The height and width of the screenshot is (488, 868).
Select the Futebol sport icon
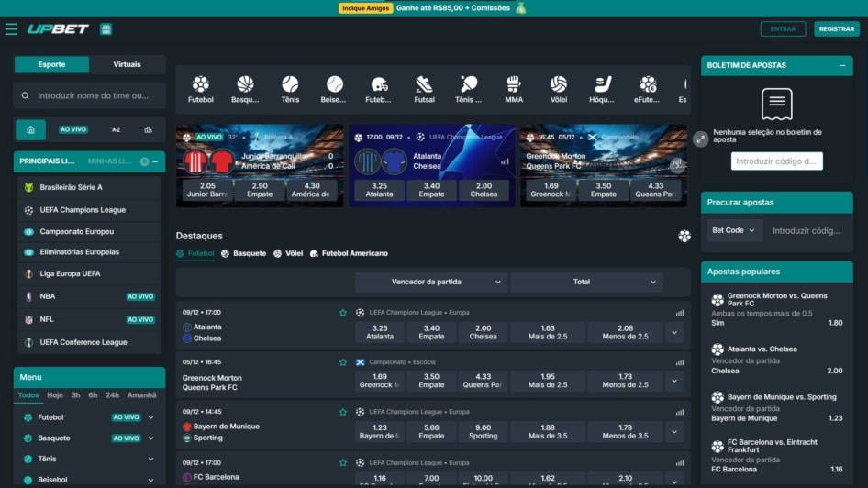(x=200, y=90)
